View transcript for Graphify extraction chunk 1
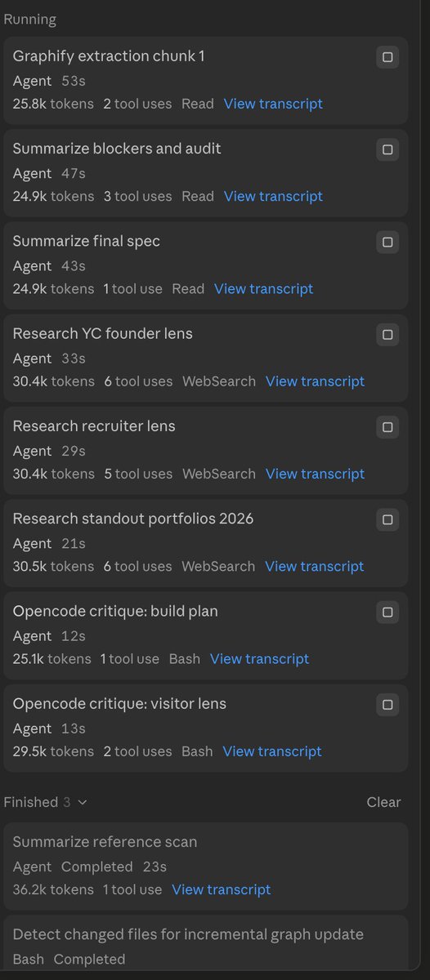 273,104
